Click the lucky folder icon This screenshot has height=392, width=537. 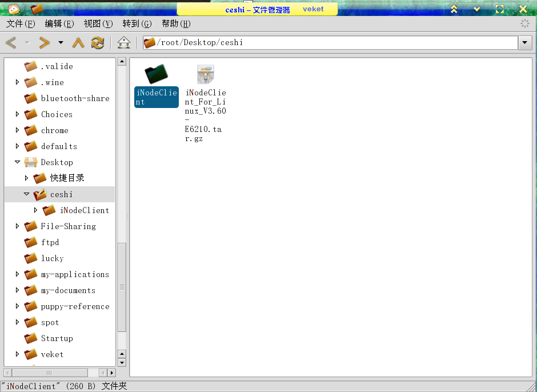pos(31,258)
